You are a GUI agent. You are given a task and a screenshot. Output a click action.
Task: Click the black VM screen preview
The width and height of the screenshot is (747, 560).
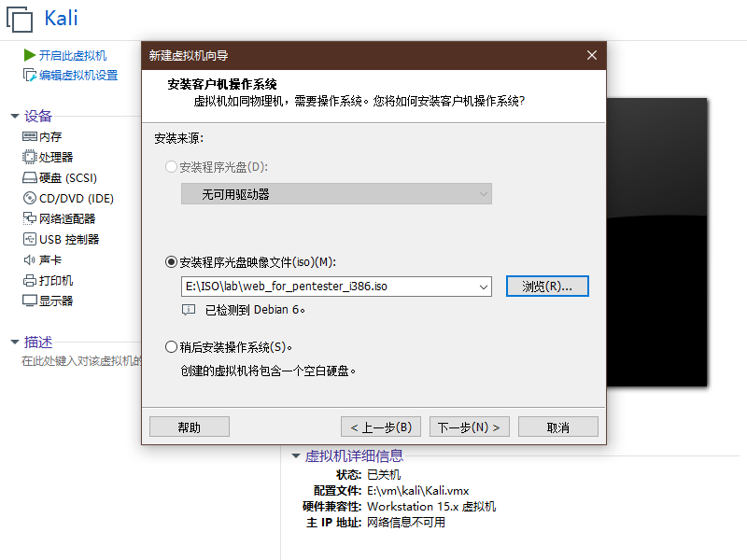click(x=656, y=242)
